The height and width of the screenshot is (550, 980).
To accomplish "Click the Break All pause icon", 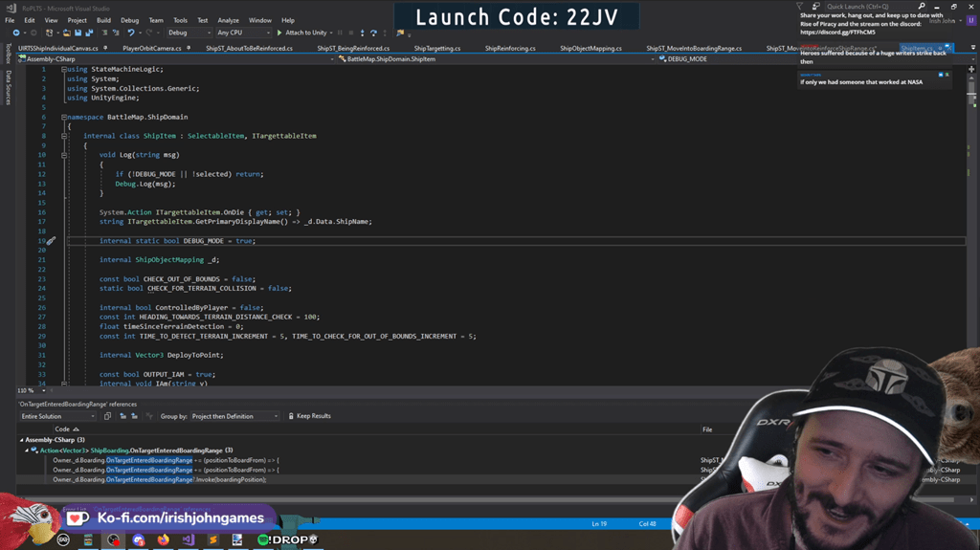I will (340, 33).
